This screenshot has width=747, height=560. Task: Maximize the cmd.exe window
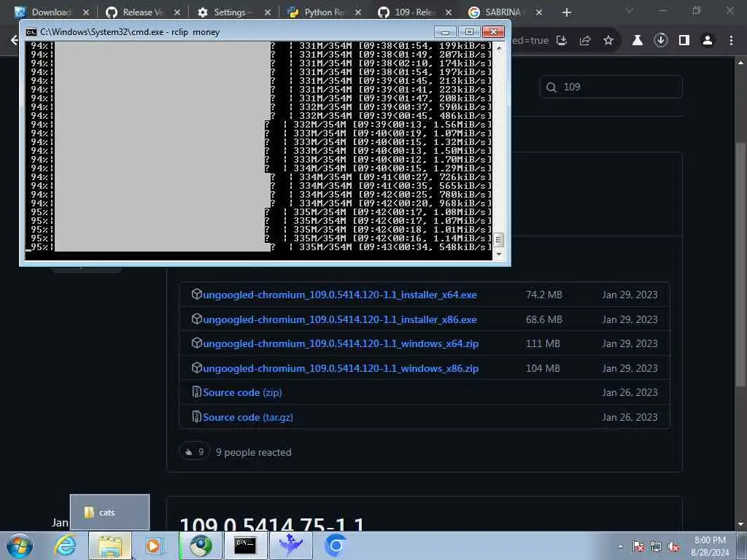pyautogui.click(x=469, y=32)
